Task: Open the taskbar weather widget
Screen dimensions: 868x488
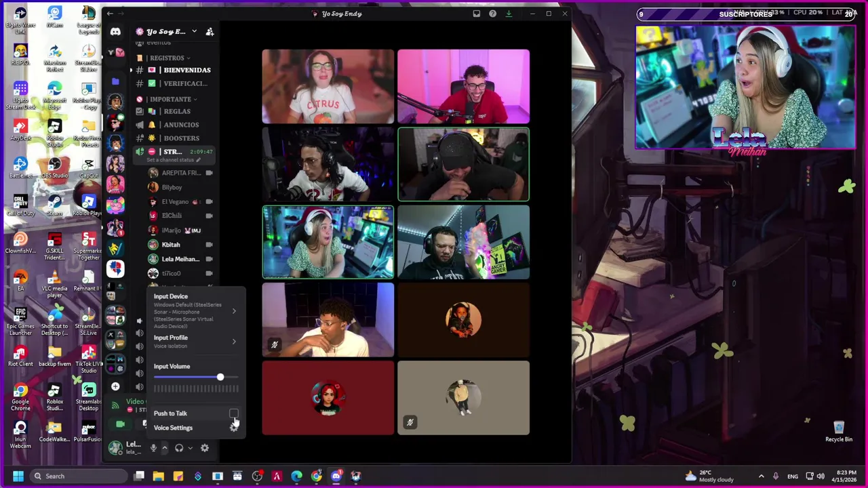Action: (x=709, y=476)
